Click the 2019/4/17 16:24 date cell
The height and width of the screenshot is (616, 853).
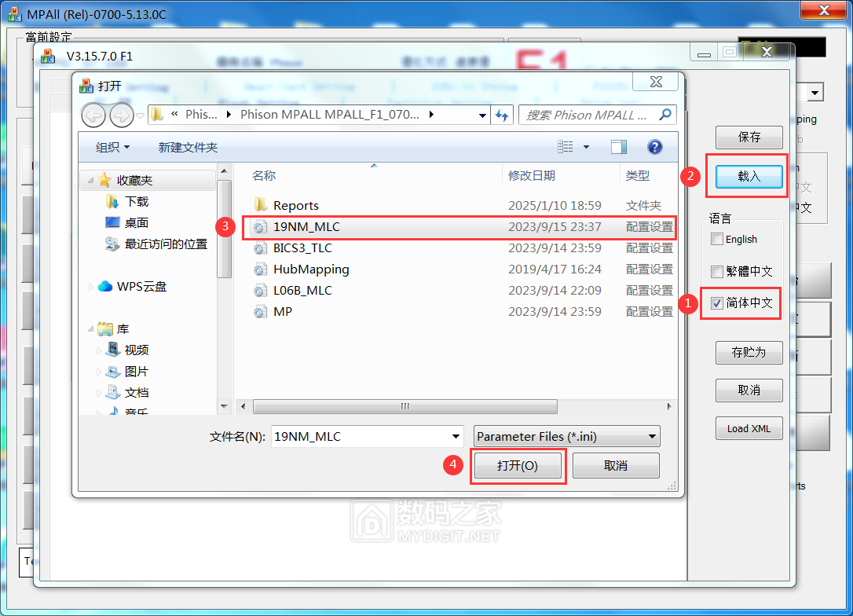[x=555, y=269]
